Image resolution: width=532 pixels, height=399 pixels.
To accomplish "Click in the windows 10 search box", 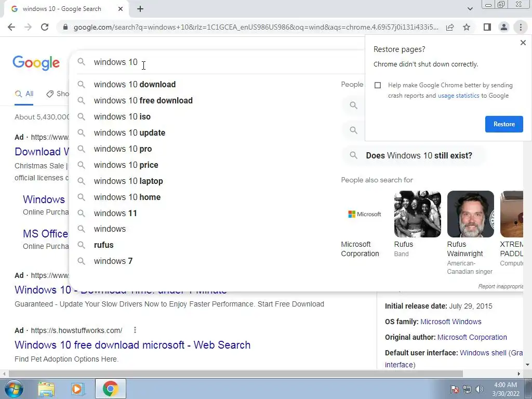I will [217, 62].
